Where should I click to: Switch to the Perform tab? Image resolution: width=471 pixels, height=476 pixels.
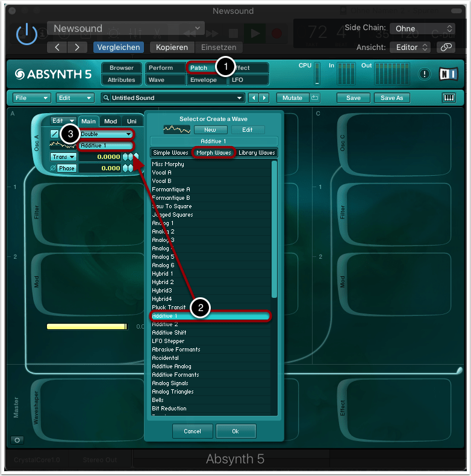(165, 67)
